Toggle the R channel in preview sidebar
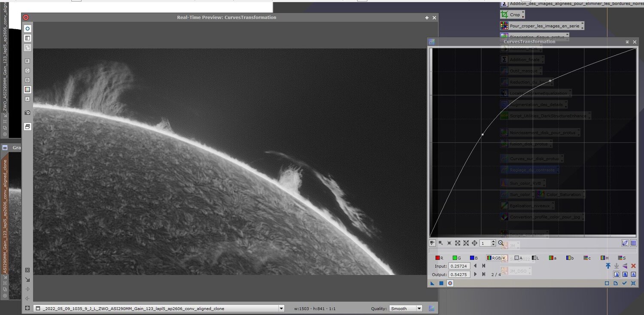This screenshot has height=315, width=644. coord(27,61)
